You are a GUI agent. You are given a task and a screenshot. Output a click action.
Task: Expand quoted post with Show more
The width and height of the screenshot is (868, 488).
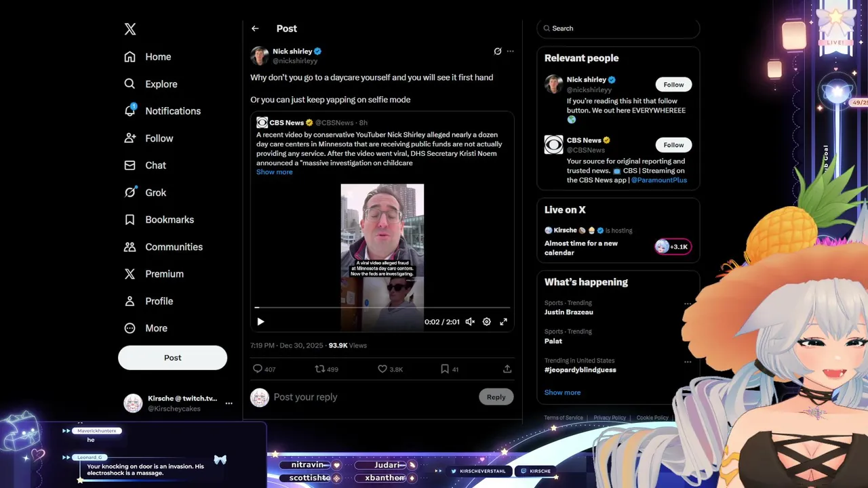click(x=275, y=172)
